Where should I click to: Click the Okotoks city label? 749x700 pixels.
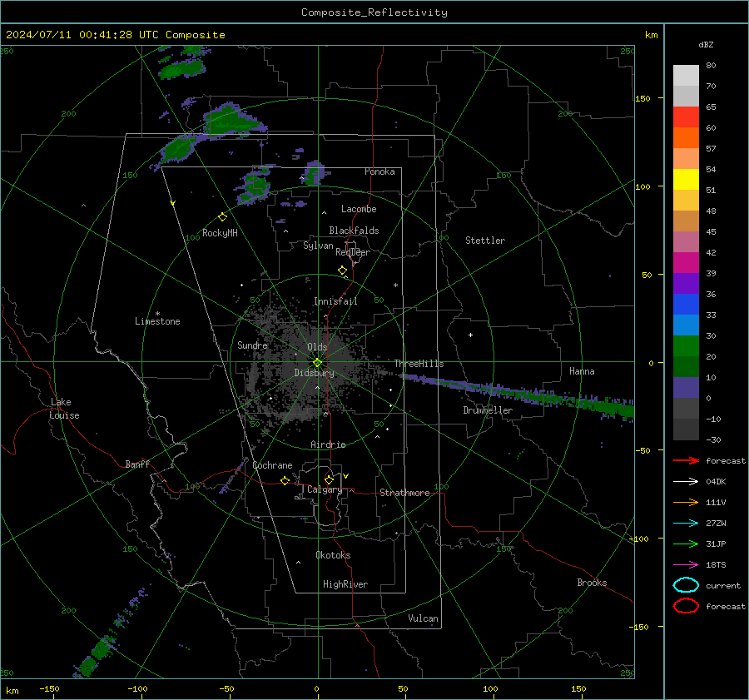tap(333, 555)
